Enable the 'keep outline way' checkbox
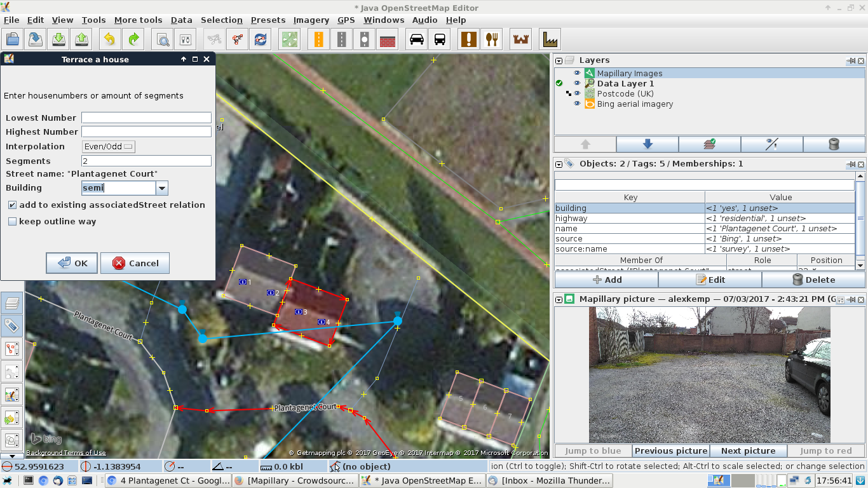This screenshot has height=488, width=868. [13, 222]
